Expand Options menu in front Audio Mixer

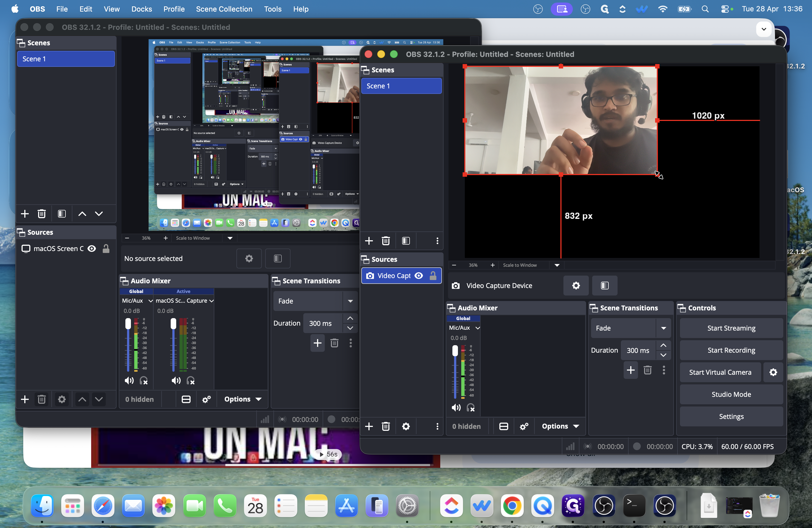(561, 426)
